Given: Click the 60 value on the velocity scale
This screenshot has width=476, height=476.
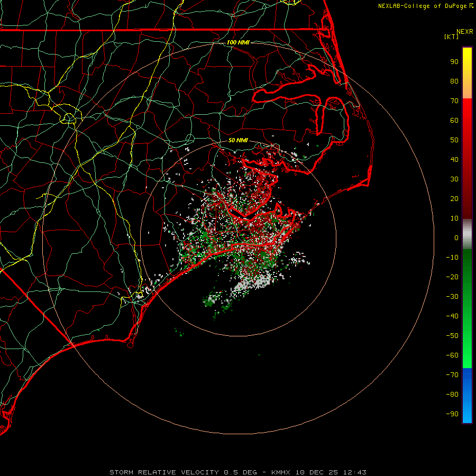Looking at the screenshot, I should pyautogui.click(x=454, y=120).
